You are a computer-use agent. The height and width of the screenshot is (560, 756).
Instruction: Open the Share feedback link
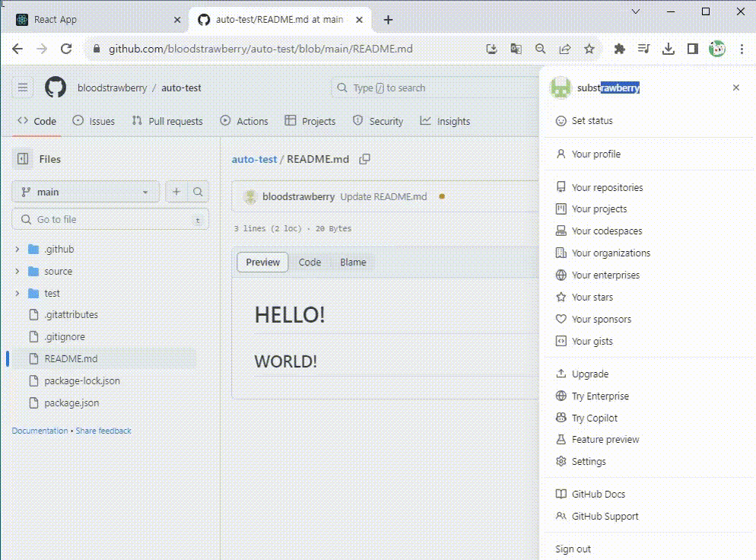tap(103, 431)
